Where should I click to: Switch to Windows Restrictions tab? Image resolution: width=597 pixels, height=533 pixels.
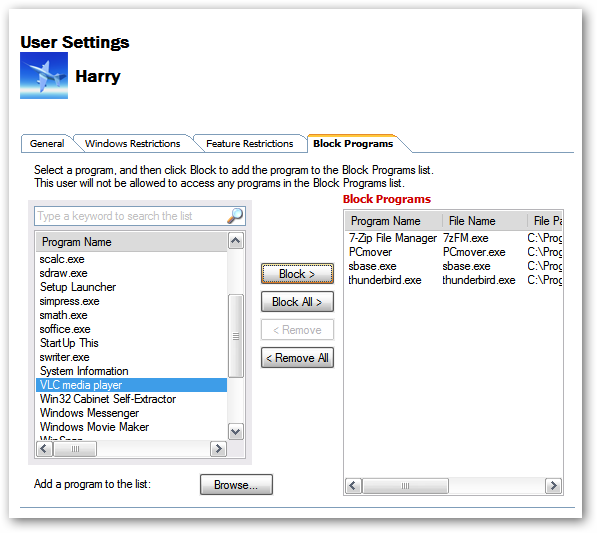(x=132, y=144)
